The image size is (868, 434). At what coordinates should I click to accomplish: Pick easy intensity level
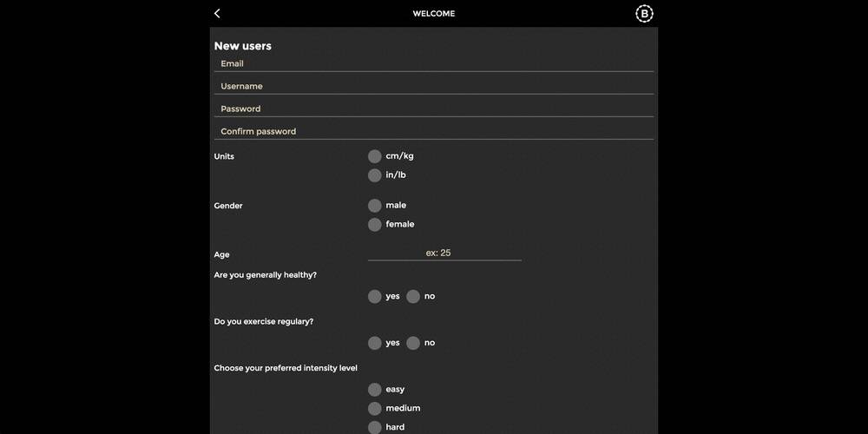coord(375,389)
